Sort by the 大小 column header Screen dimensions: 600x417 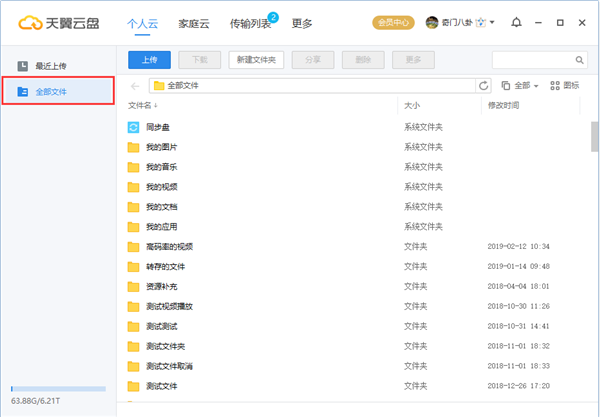(x=412, y=106)
